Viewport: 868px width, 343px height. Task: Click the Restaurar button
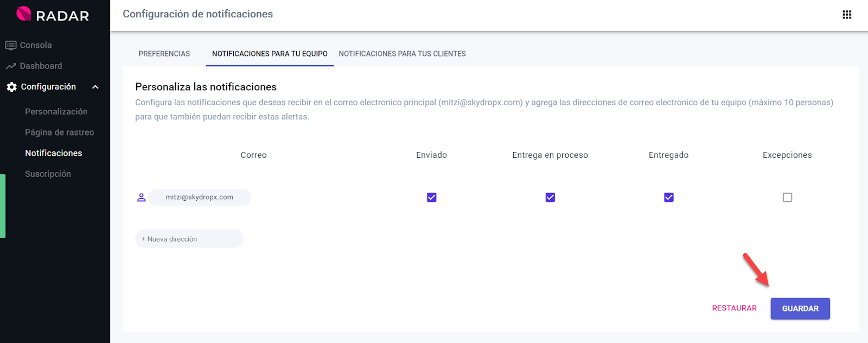coord(734,308)
